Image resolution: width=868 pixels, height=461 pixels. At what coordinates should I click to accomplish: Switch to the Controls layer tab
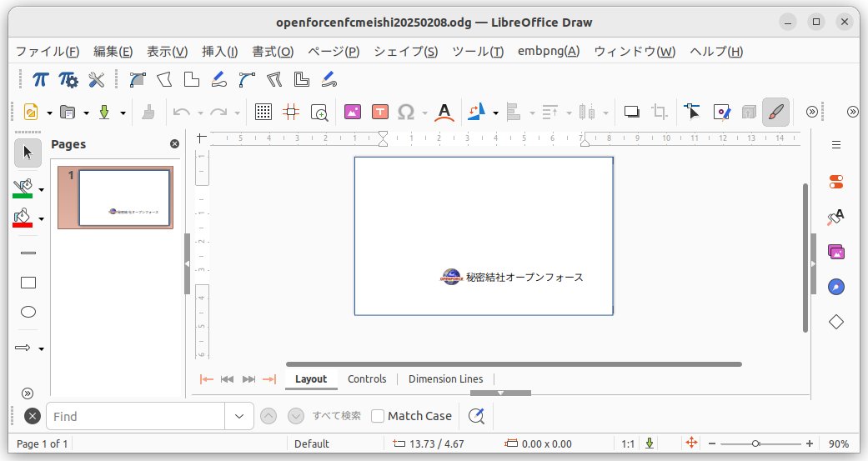click(x=367, y=379)
